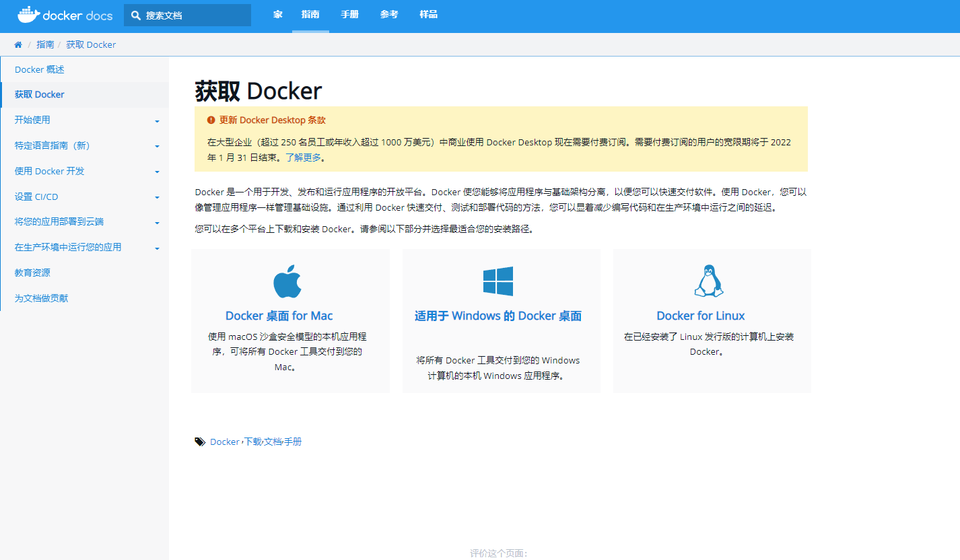Expand the 使用 Docker 开发 arrow

point(157,172)
